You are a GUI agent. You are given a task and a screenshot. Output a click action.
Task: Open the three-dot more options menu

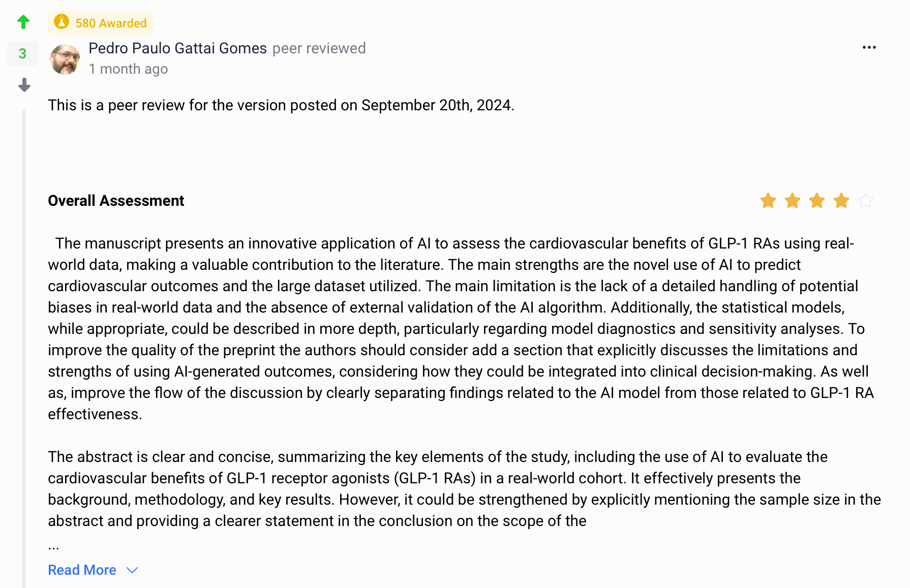tap(869, 47)
